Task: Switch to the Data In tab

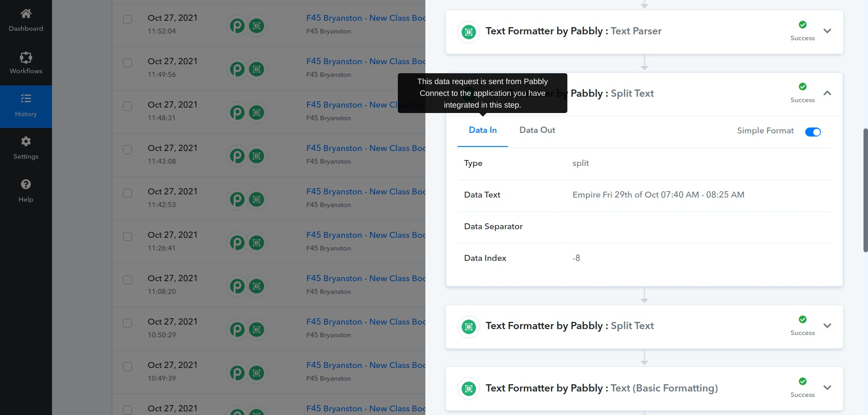Action: [483, 130]
